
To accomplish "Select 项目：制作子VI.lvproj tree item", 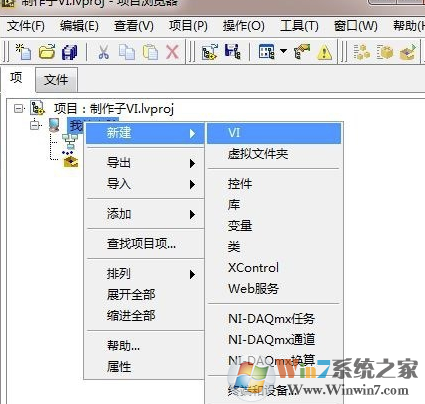I will (x=114, y=108).
